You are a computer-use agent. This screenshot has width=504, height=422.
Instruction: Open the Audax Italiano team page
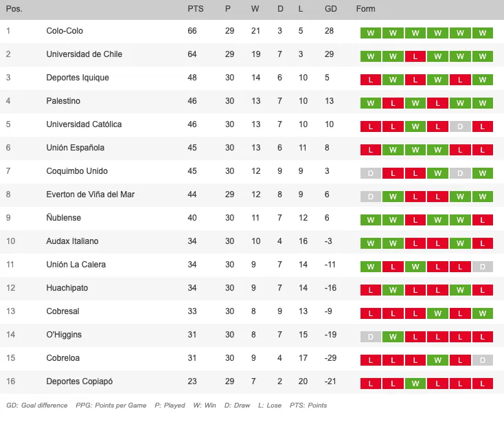[72, 241]
